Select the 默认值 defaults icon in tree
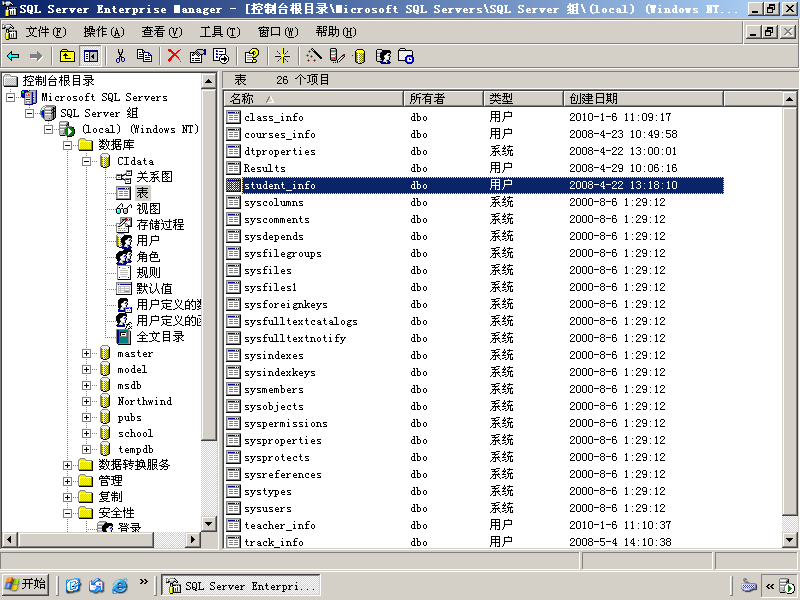The width and height of the screenshot is (800, 600). tap(124, 289)
